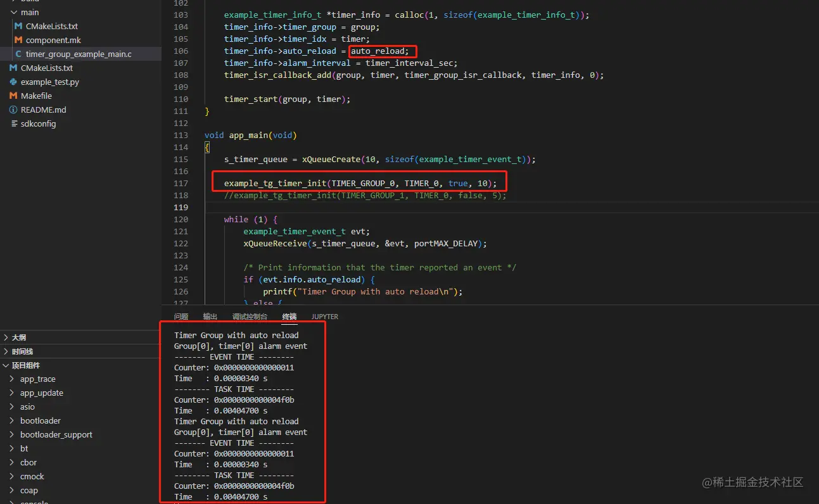Click the 'void app_main(void)' declaration
The height and width of the screenshot is (504, 819).
tap(251, 135)
